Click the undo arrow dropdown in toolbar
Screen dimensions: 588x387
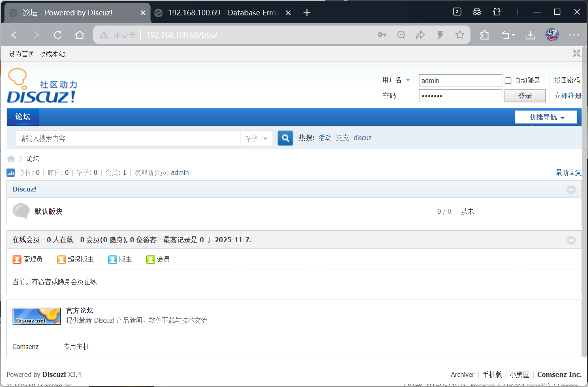coord(508,35)
